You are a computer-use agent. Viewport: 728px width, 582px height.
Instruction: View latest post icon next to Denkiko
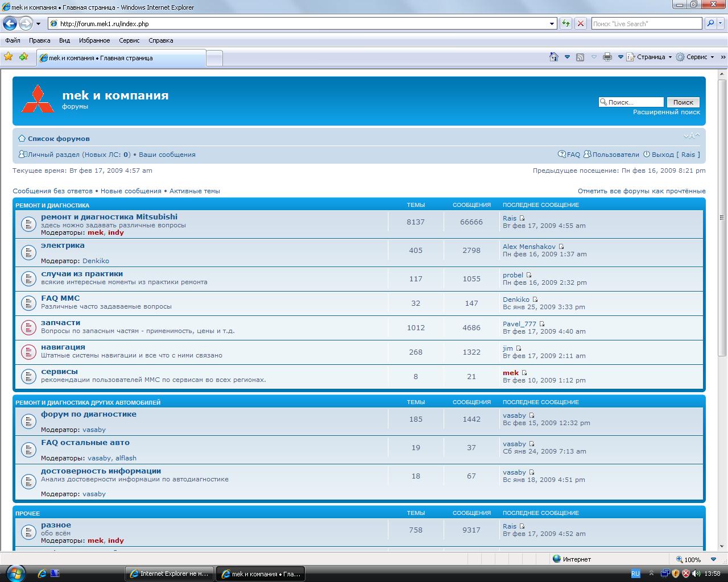[x=535, y=300]
